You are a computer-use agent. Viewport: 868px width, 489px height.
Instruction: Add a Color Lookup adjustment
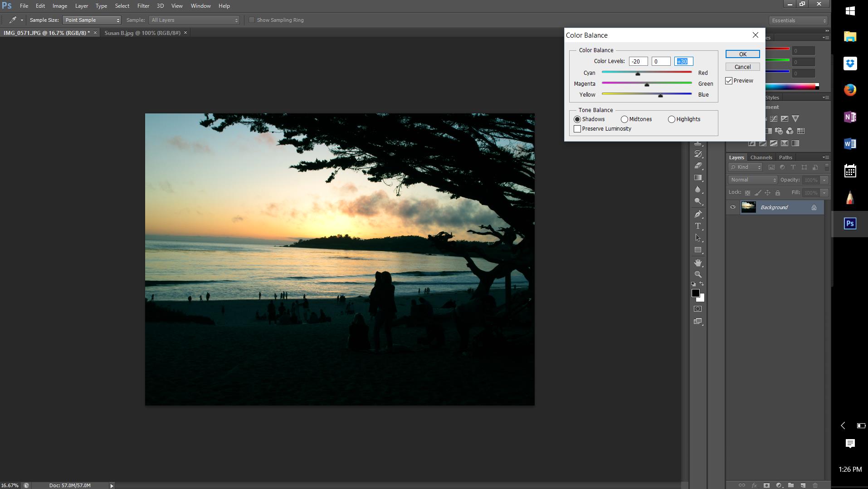[801, 131]
